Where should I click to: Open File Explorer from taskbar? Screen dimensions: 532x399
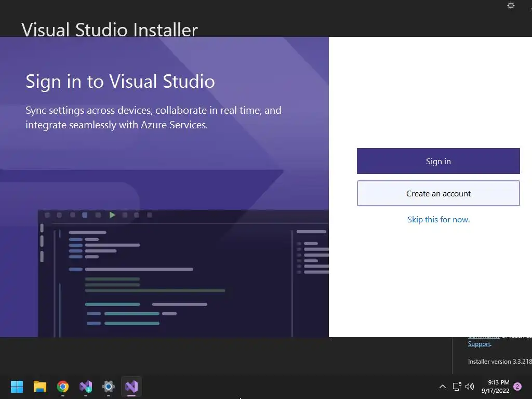(x=39, y=387)
